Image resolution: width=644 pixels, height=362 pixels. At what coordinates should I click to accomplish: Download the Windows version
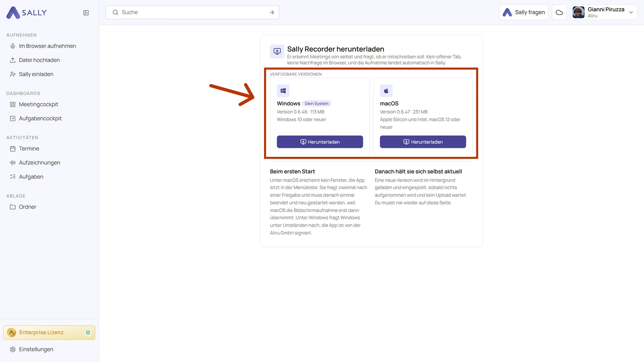(x=320, y=142)
